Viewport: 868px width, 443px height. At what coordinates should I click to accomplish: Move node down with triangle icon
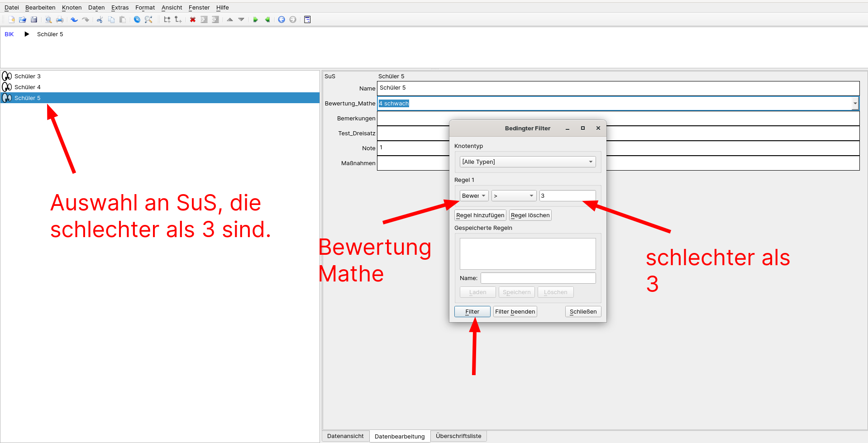click(x=241, y=19)
